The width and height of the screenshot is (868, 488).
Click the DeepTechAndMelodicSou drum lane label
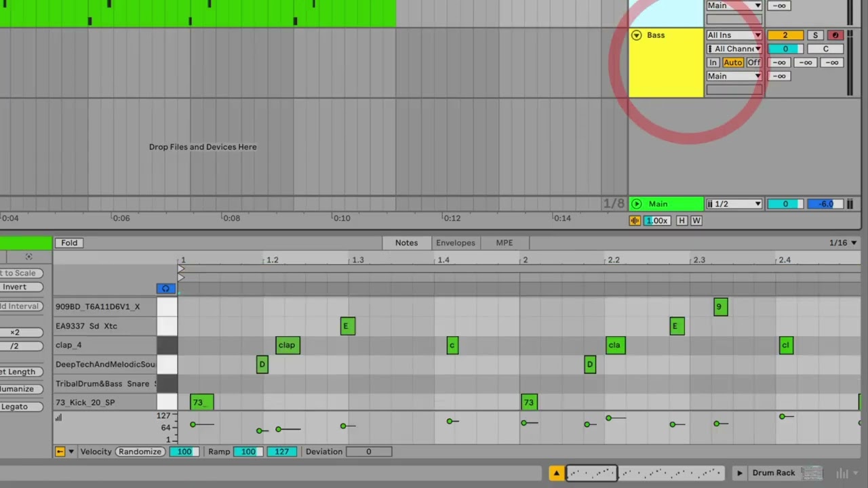point(105,364)
